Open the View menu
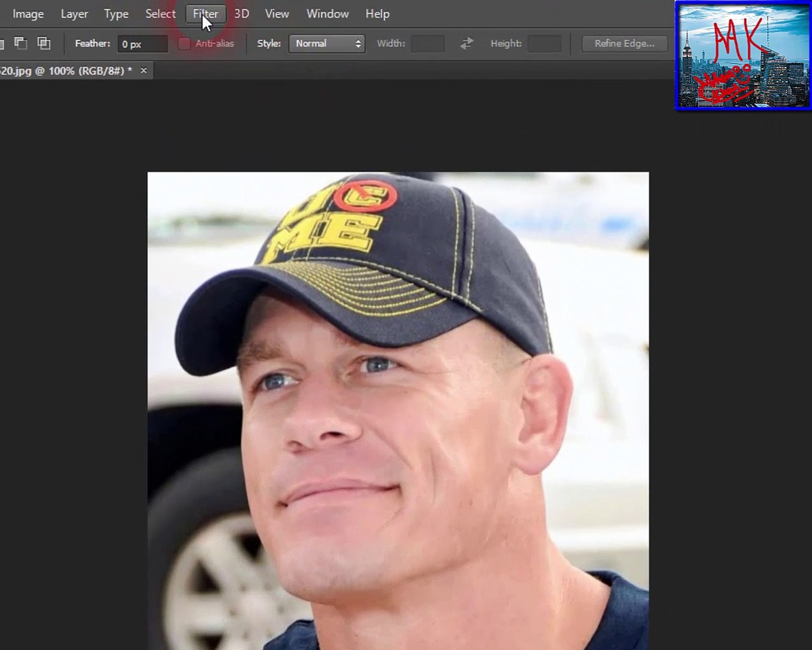 click(277, 14)
